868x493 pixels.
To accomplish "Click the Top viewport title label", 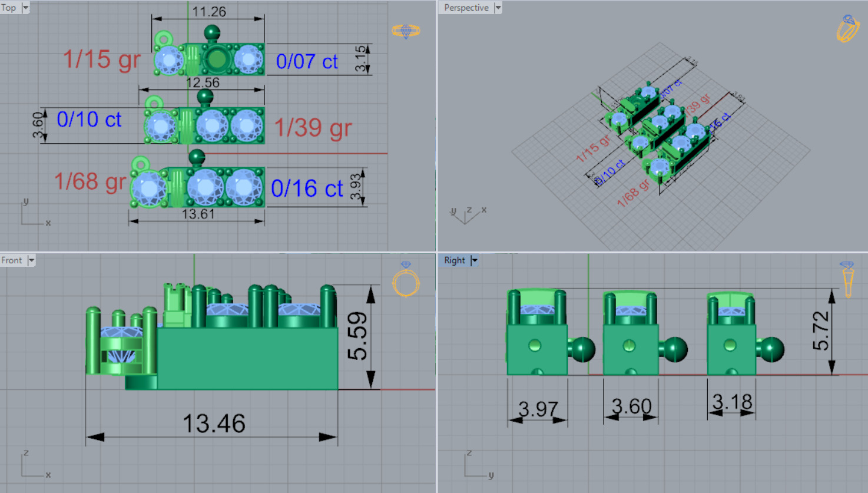I will pyautogui.click(x=9, y=8).
